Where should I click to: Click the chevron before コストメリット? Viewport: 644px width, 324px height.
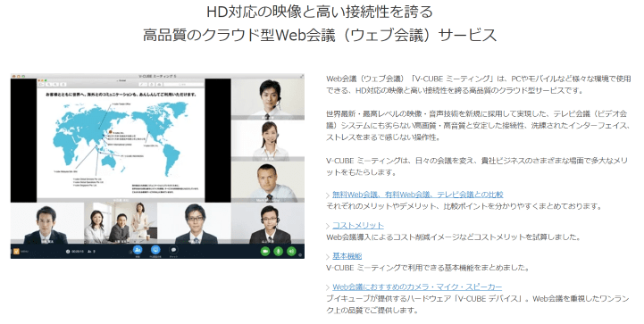(x=328, y=226)
